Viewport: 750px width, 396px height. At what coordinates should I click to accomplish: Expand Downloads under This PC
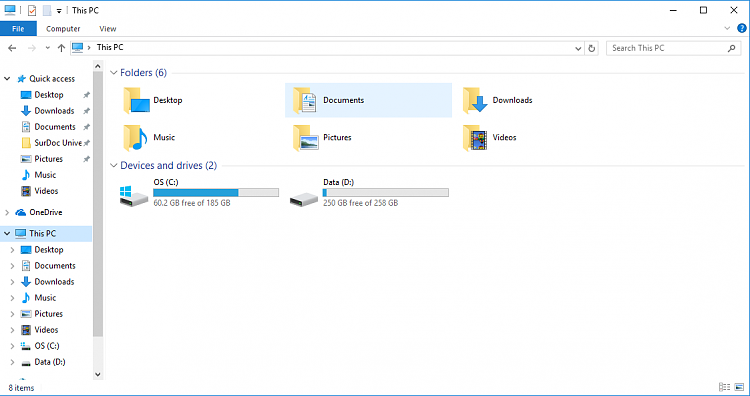pyautogui.click(x=12, y=282)
